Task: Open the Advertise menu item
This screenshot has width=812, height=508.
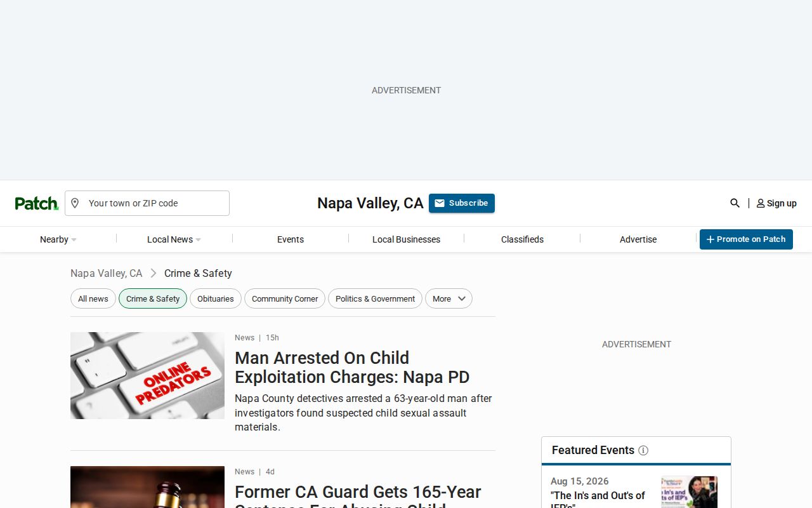Action: (638, 239)
